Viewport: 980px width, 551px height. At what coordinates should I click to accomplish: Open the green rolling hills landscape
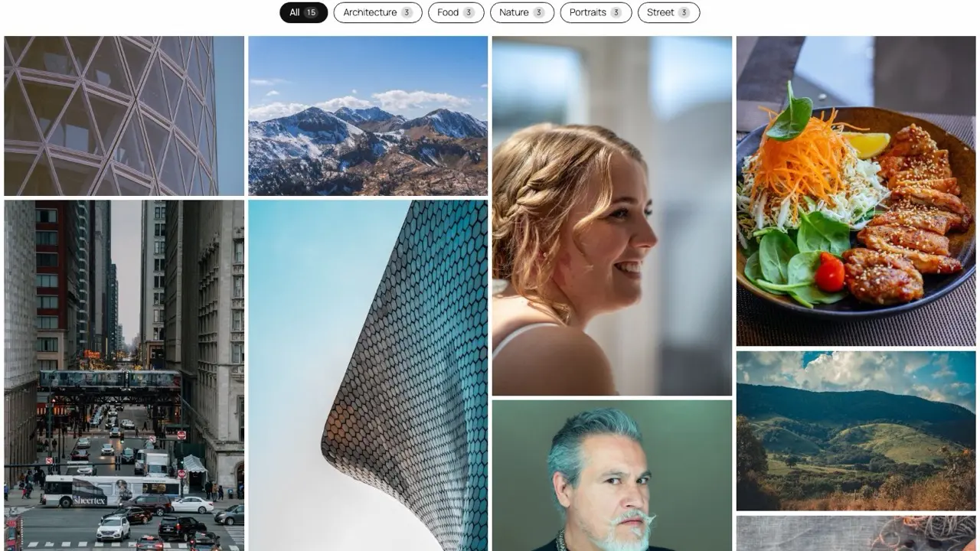click(856, 431)
